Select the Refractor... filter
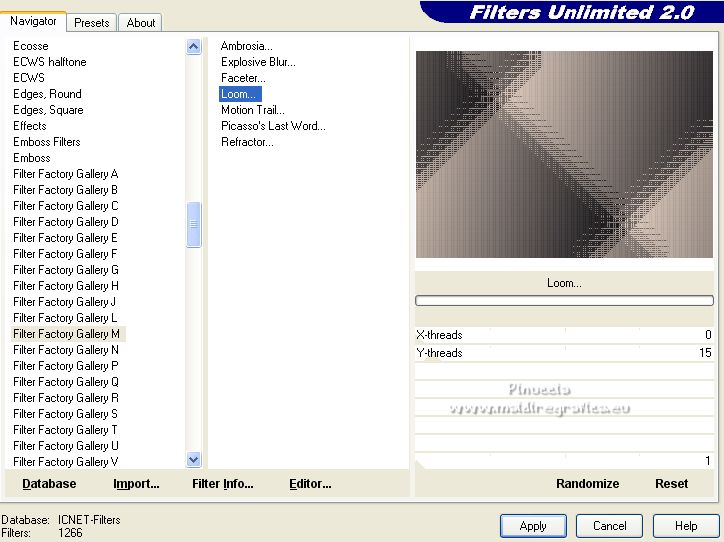Viewport: 724px width, 542px height. coord(247,142)
